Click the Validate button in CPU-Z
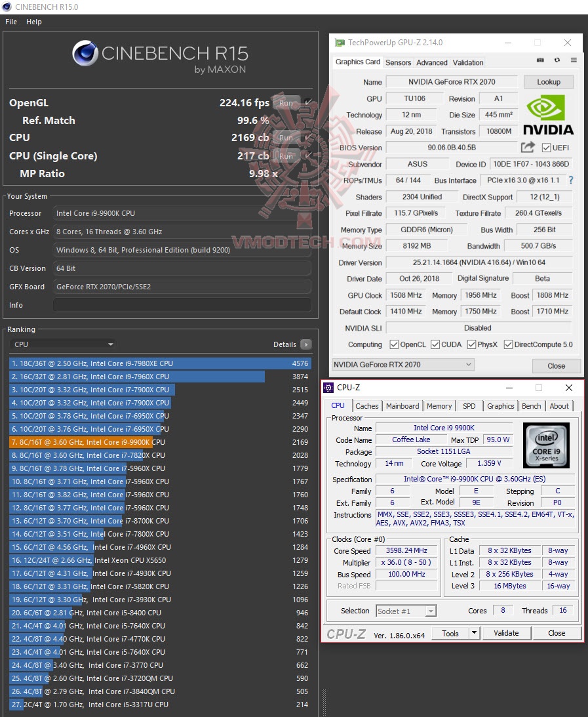 tap(506, 633)
